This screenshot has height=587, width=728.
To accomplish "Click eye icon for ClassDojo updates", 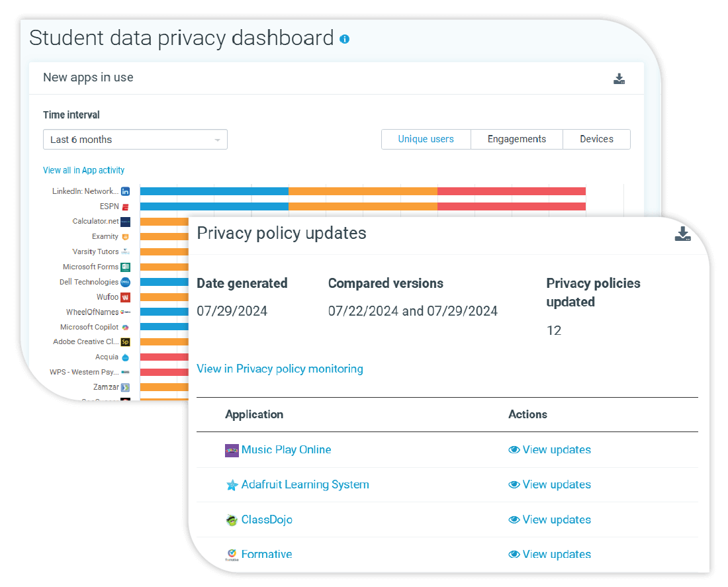I will coord(514,520).
